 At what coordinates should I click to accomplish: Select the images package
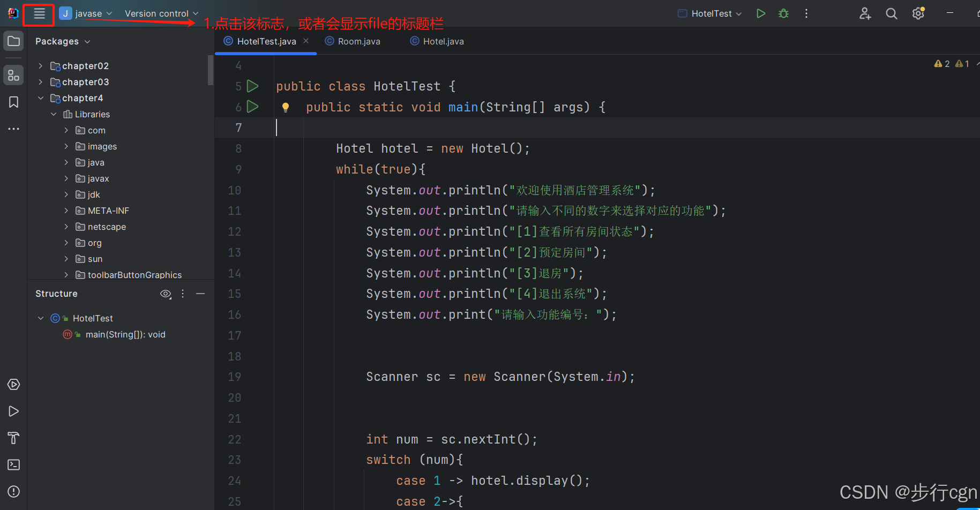tap(96, 146)
